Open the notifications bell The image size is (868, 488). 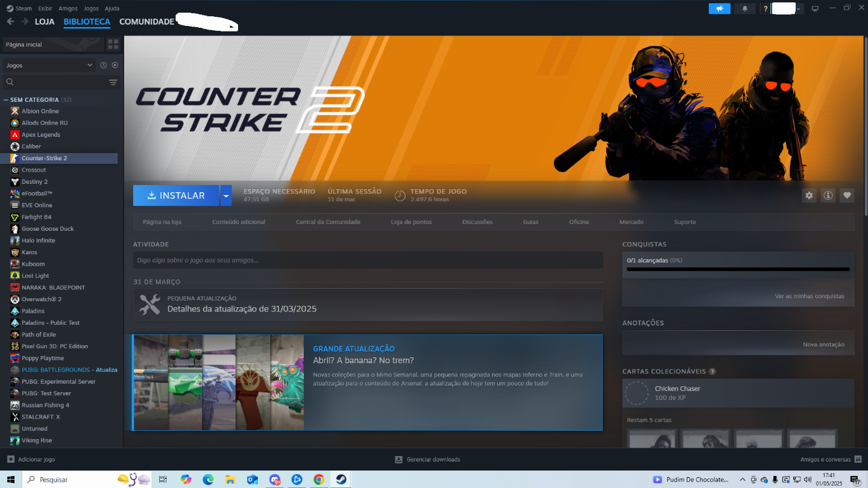[x=745, y=8]
